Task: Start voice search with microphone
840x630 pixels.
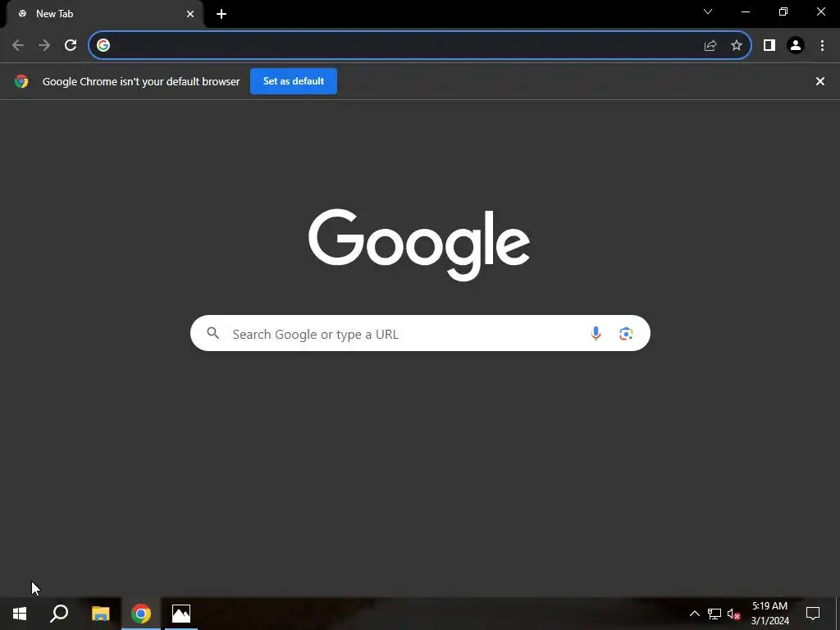Action: pyautogui.click(x=596, y=333)
